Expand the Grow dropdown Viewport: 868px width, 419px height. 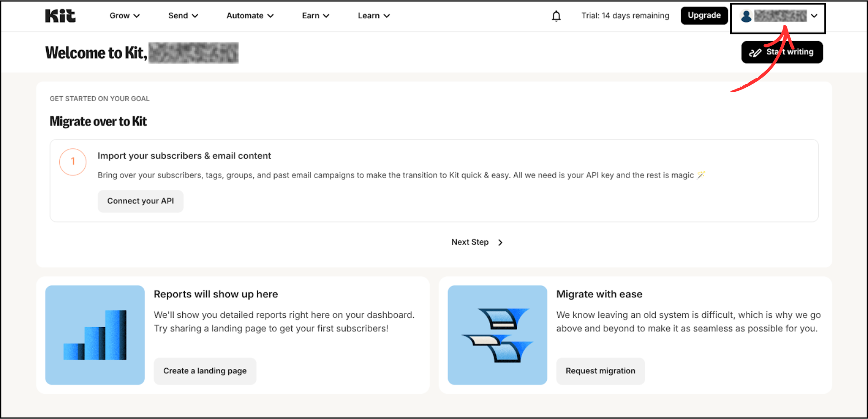click(124, 15)
